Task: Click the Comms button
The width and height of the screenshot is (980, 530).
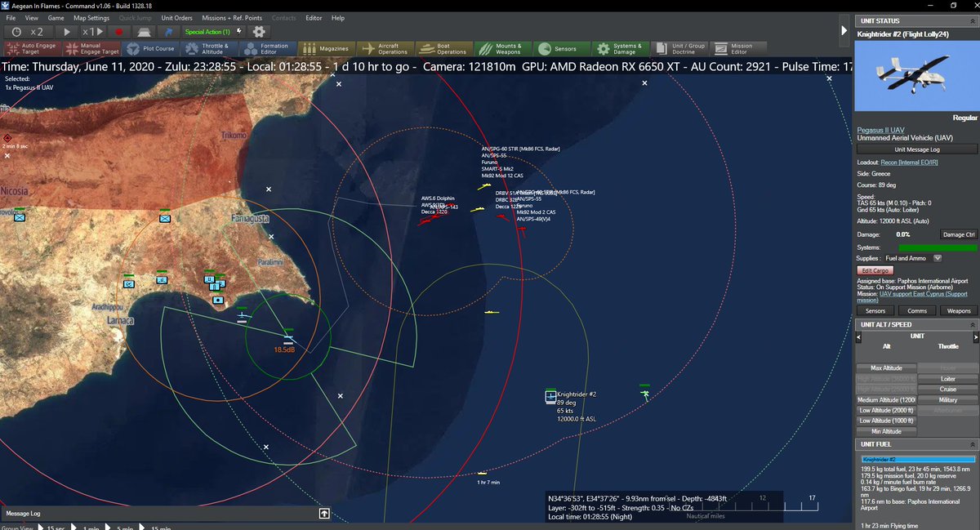Action: click(x=917, y=310)
